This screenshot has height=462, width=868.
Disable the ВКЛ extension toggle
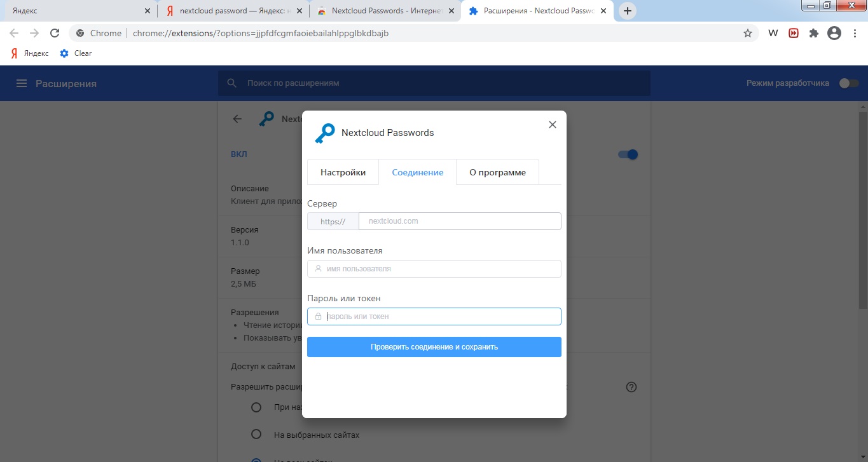coord(627,154)
